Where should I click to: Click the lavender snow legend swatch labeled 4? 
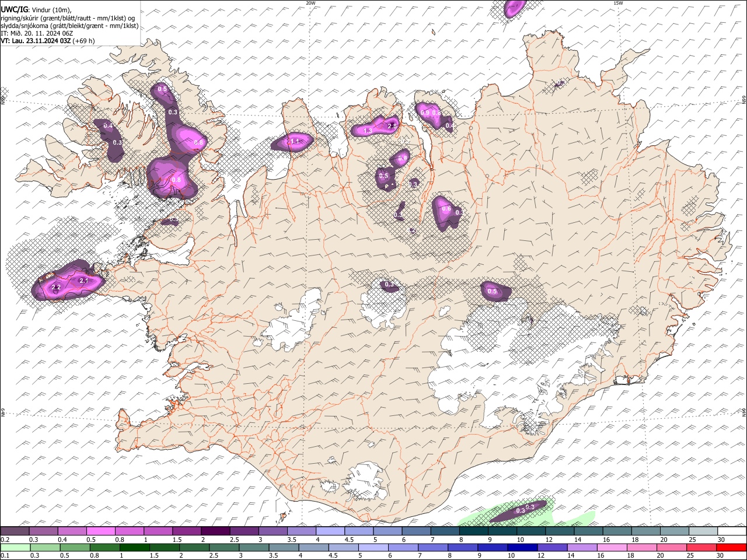[330, 531]
